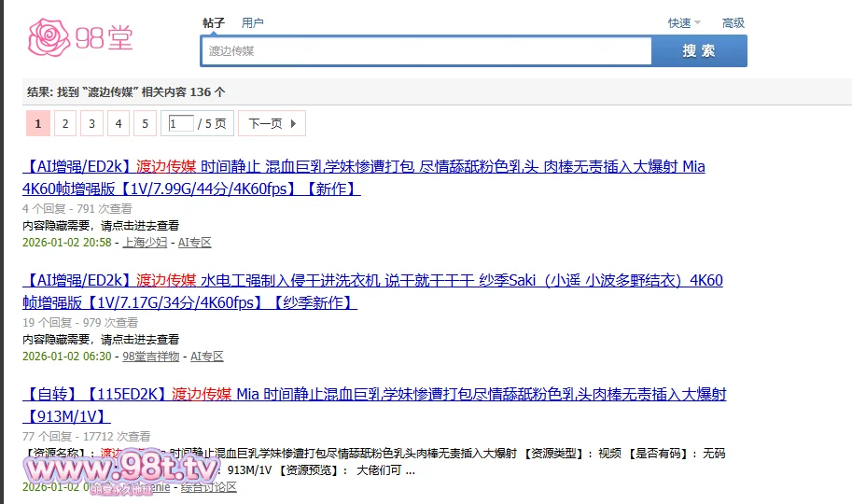Expand the 快速 dropdown
This screenshot has height=504, width=852.
pyautogui.click(x=683, y=23)
